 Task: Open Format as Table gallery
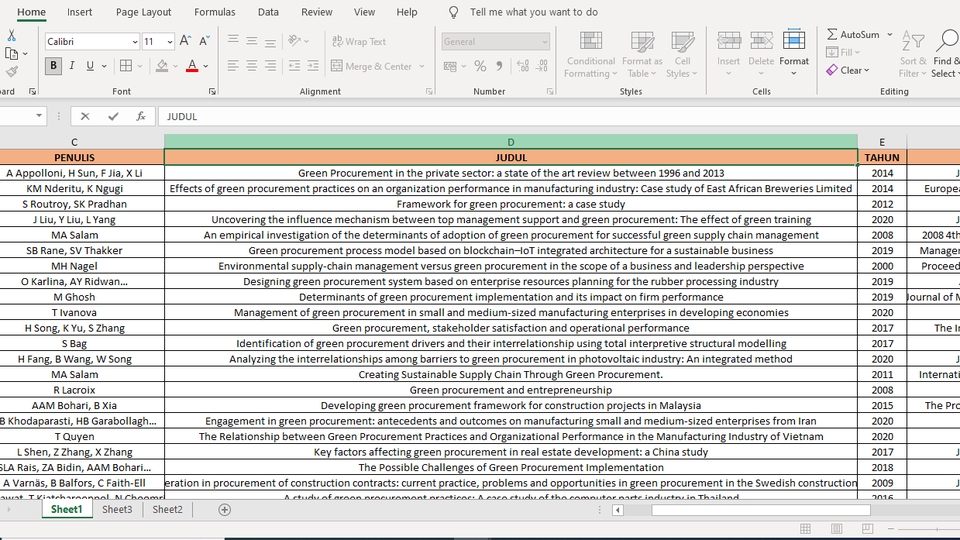pyautogui.click(x=642, y=54)
